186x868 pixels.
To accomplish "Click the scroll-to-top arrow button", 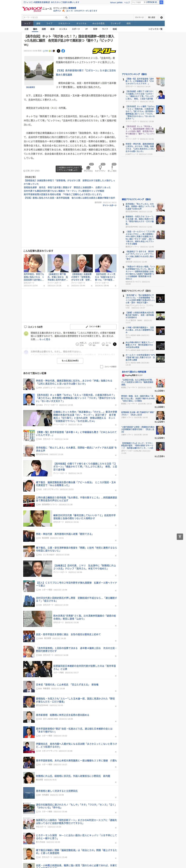I will 180,536.
